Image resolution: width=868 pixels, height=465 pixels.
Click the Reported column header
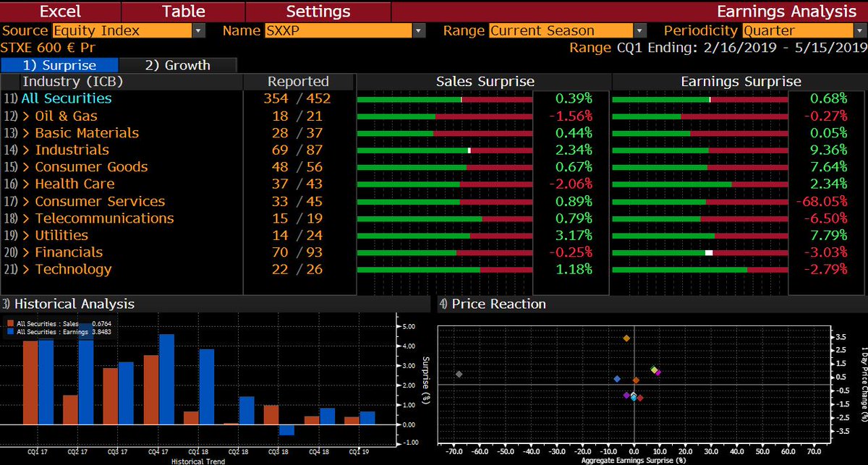[298, 82]
